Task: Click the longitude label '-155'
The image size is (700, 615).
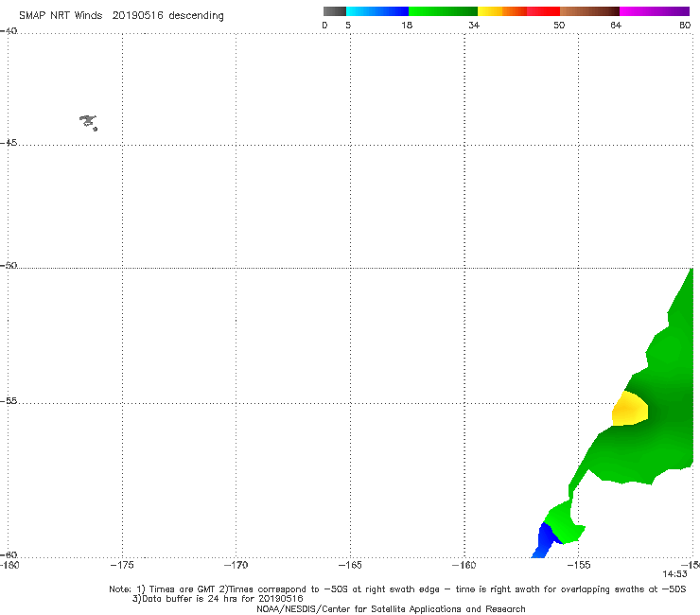Action: pos(579,566)
